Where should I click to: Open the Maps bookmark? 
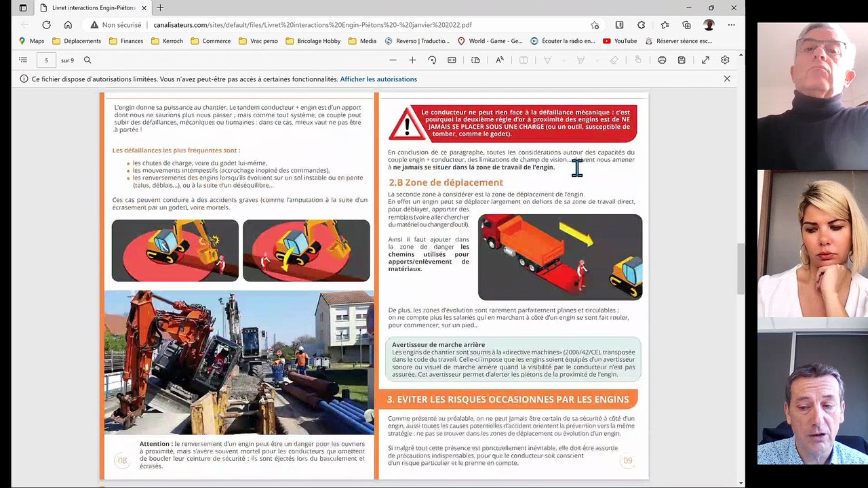tap(31, 41)
